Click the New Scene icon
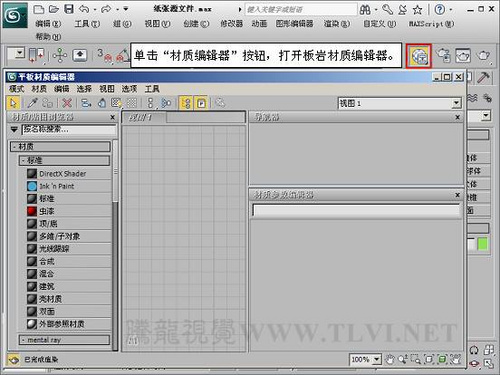Image resolution: width=500 pixels, height=375 pixels. [x=39, y=9]
